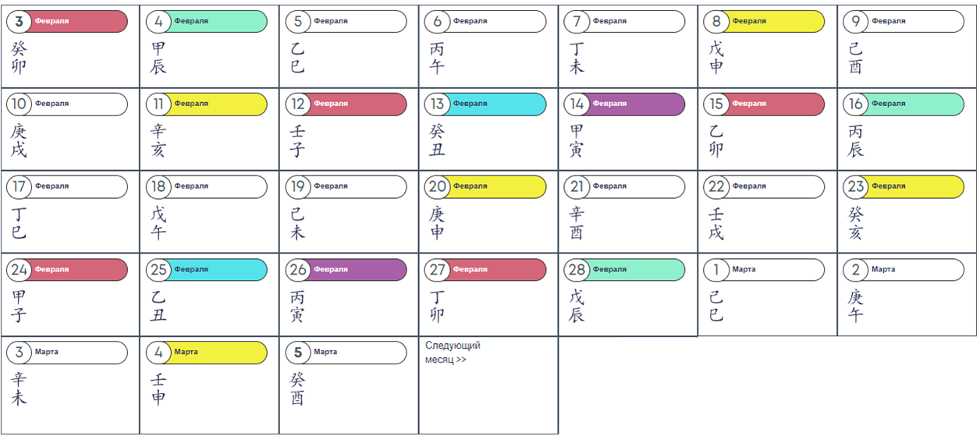This screenshot has width=980, height=436.
Task: Click the green 28 Февраля pill
Action: 625,270
